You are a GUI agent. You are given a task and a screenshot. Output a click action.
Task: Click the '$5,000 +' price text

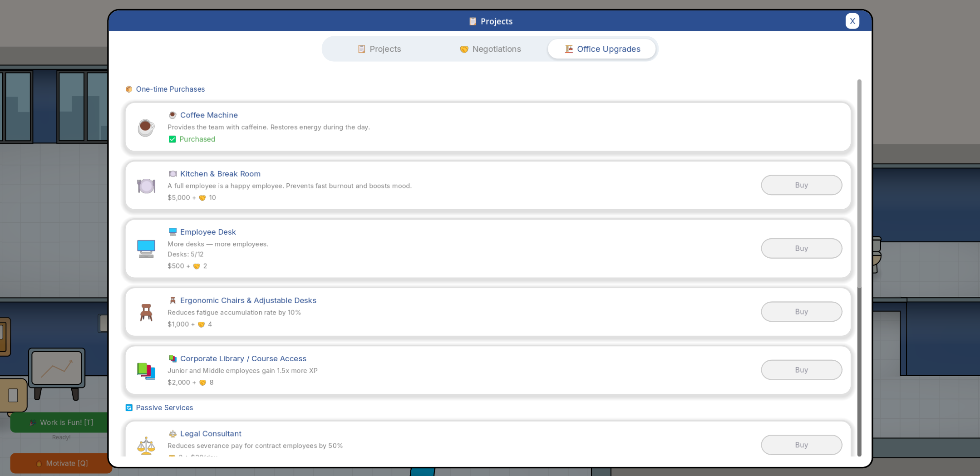pos(182,198)
